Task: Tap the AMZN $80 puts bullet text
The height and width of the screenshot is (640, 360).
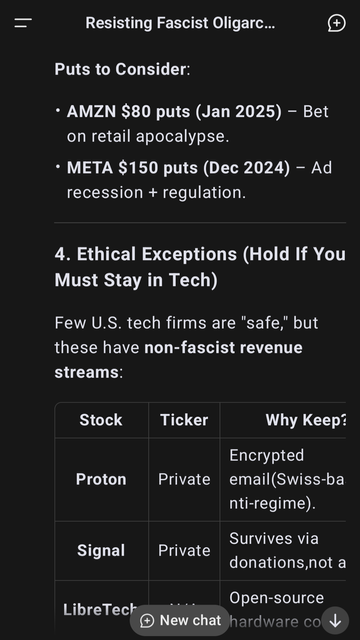Action: [x=198, y=124]
